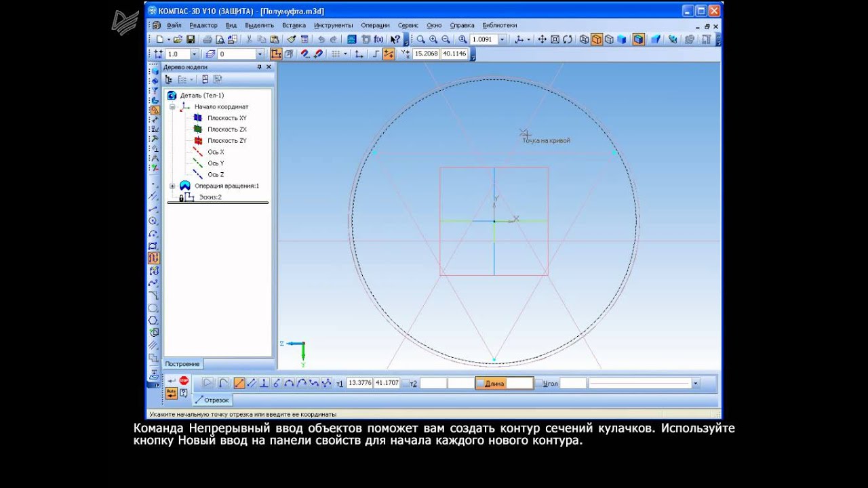Image resolution: width=868 pixels, height=488 pixels.
Task: Click the Отрезок tab on properties panel
Action: point(212,400)
